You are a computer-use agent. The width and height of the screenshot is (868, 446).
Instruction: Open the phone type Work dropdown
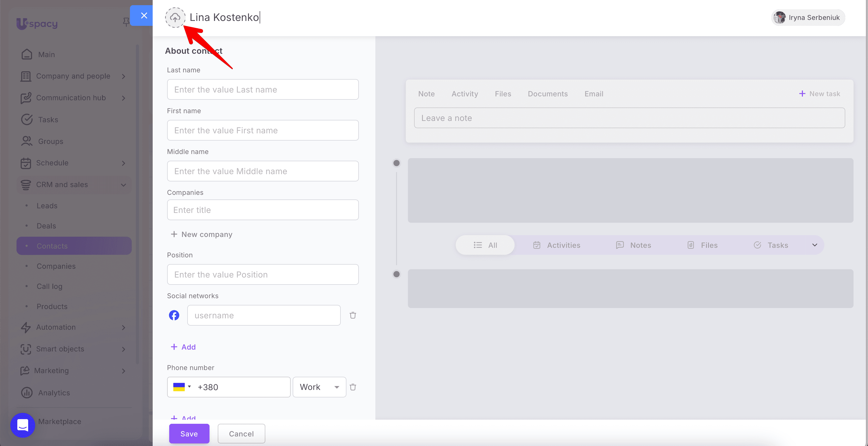(x=319, y=387)
